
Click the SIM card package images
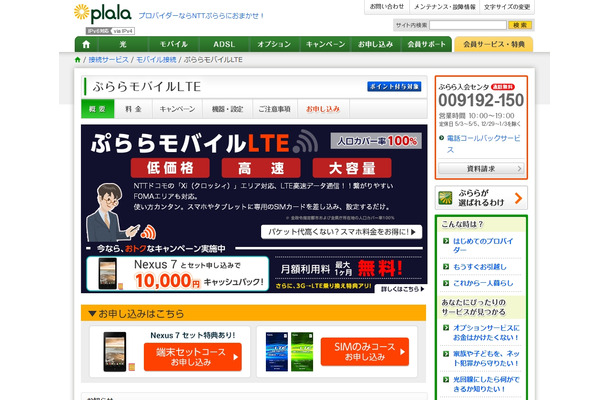[289, 352]
